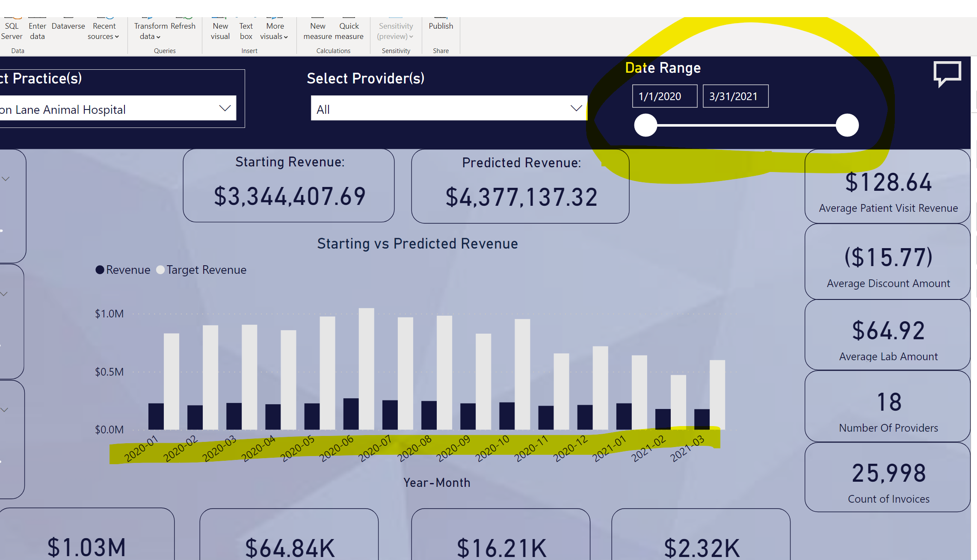The image size is (977, 560).
Task: Edit the end date 3/31/2021 field
Action: click(735, 96)
